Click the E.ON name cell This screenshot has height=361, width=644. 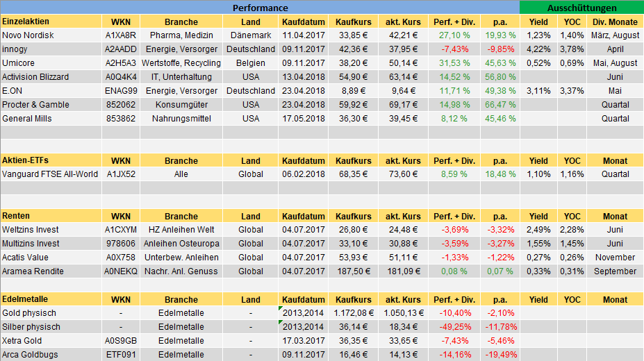coord(51,91)
